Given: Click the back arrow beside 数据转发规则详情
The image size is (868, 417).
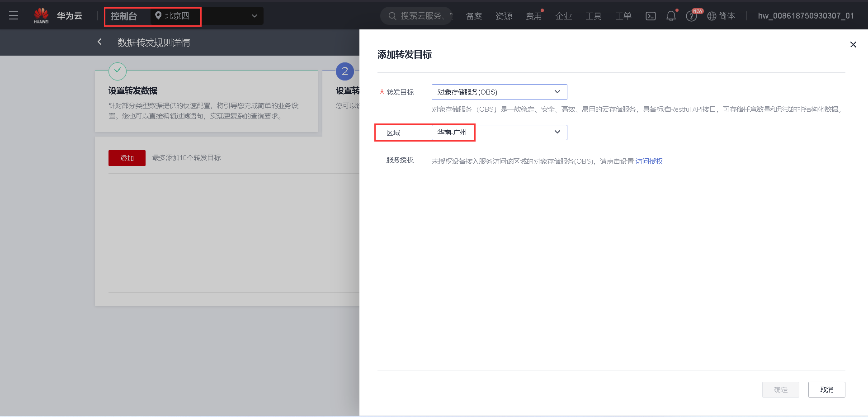Looking at the screenshot, I should tap(99, 42).
